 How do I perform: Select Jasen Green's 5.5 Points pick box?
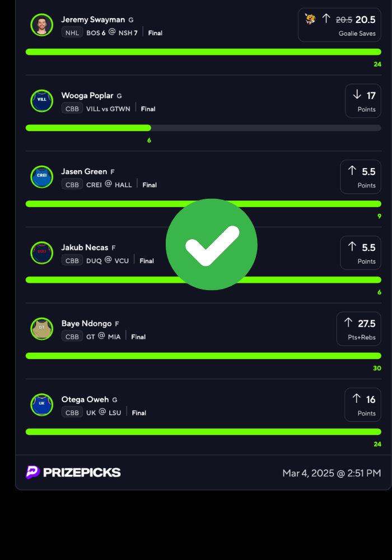pyautogui.click(x=361, y=177)
